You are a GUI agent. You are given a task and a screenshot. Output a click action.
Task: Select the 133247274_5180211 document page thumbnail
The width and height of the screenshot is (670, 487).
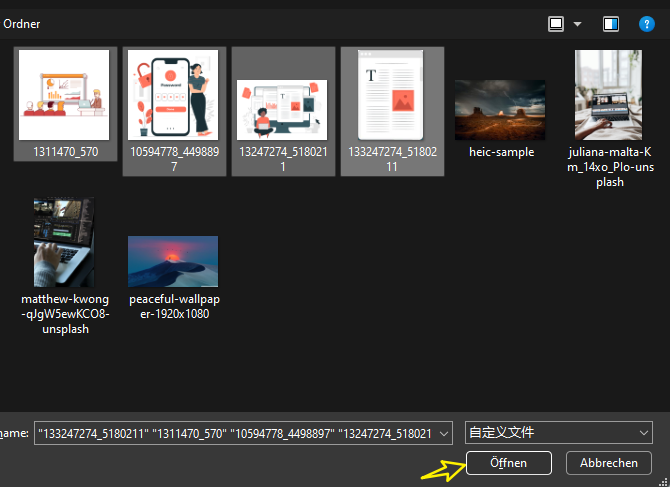391,95
